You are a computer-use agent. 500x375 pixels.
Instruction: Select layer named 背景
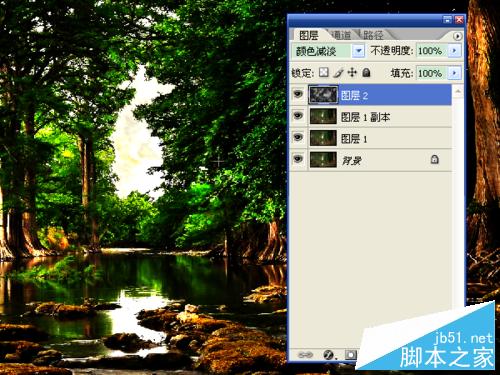click(x=371, y=160)
